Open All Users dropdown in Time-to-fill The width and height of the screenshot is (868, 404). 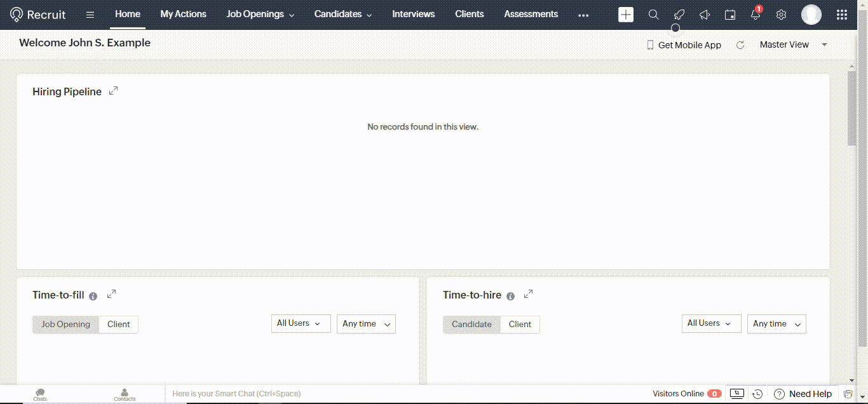pos(301,323)
